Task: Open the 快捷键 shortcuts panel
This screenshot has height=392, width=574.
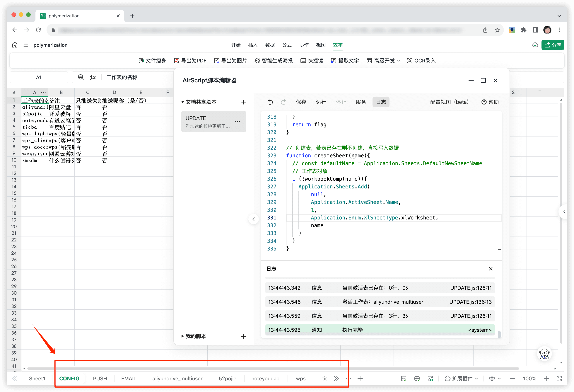Action: coord(311,61)
